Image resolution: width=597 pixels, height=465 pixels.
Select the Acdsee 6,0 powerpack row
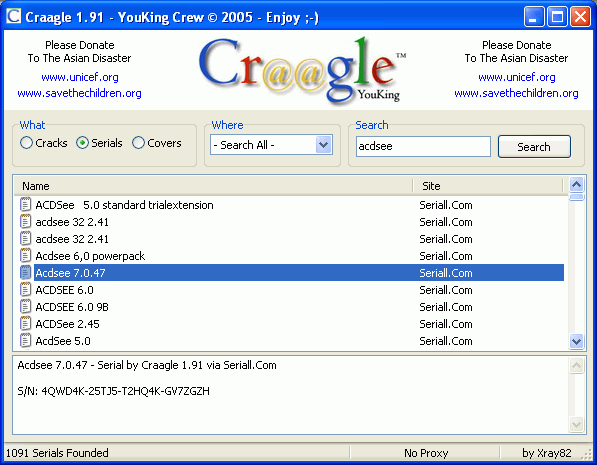291,256
